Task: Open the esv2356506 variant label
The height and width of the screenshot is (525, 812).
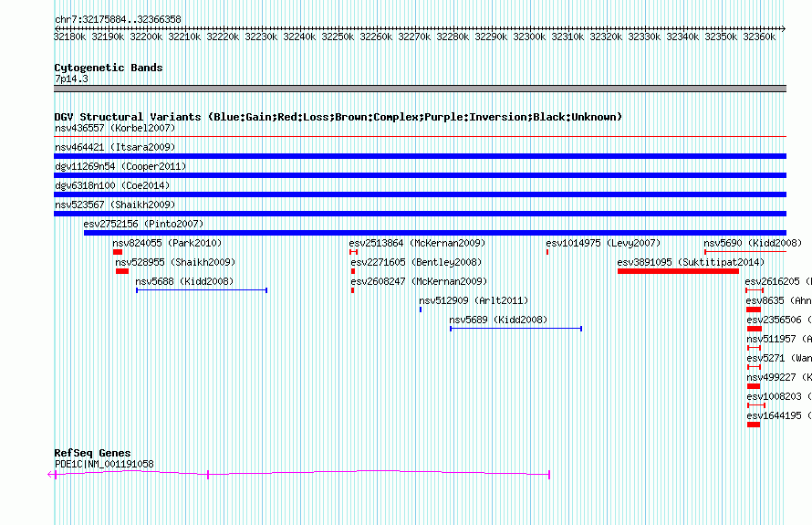Action: coord(779,320)
